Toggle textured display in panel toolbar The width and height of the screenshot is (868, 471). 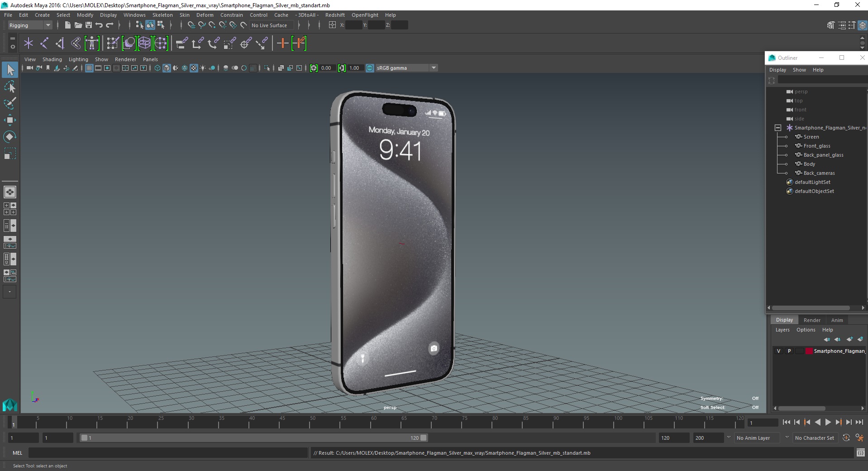pos(194,68)
